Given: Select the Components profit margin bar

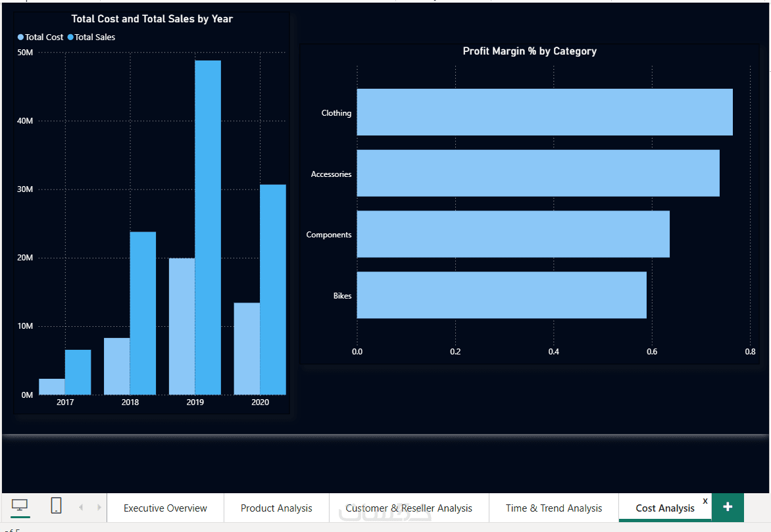Looking at the screenshot, I should (513, 234).
